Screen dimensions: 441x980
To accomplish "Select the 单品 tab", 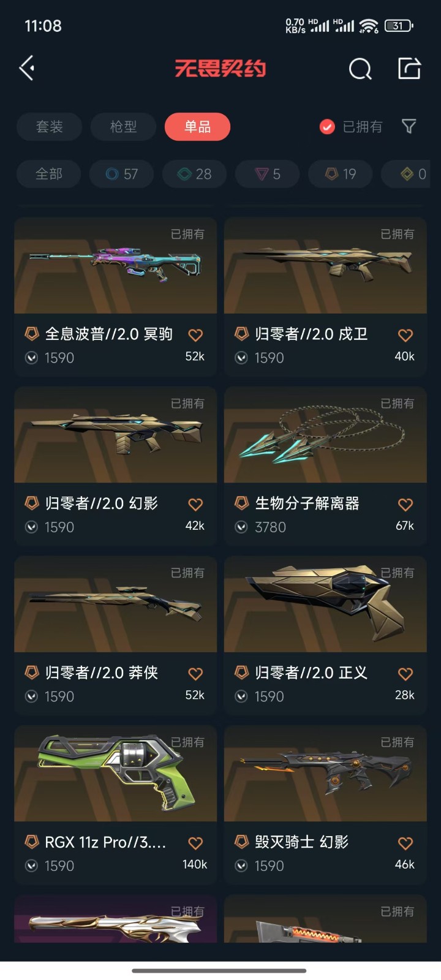I will point(197,127).
